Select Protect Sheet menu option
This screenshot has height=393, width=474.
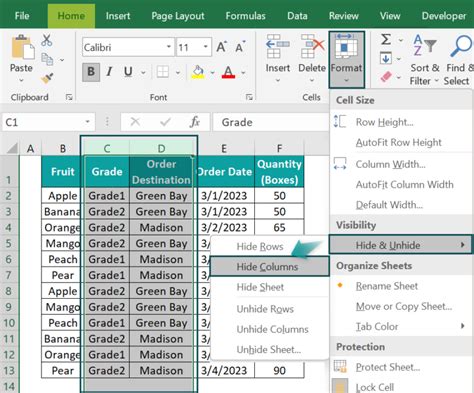[401, 367]
